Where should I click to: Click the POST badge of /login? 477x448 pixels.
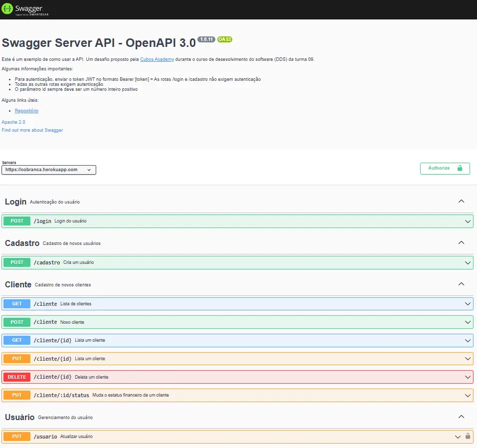click(17, 221)
